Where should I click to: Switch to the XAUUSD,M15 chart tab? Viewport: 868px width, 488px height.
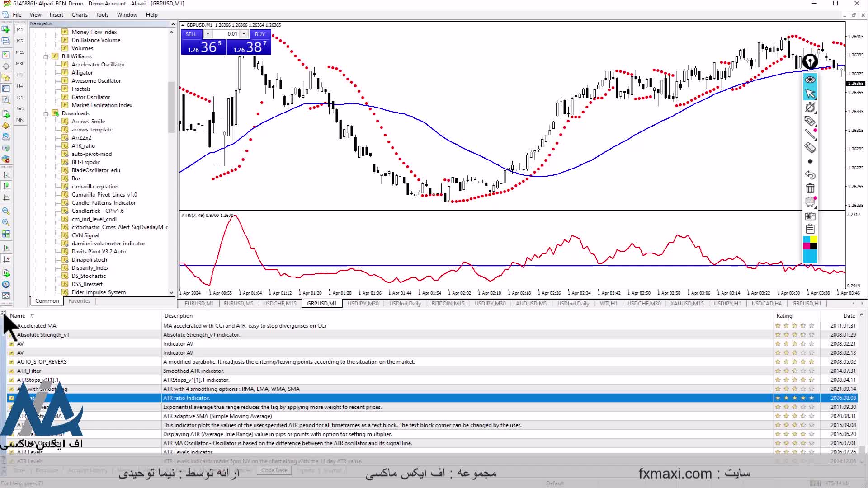point(687,304)
